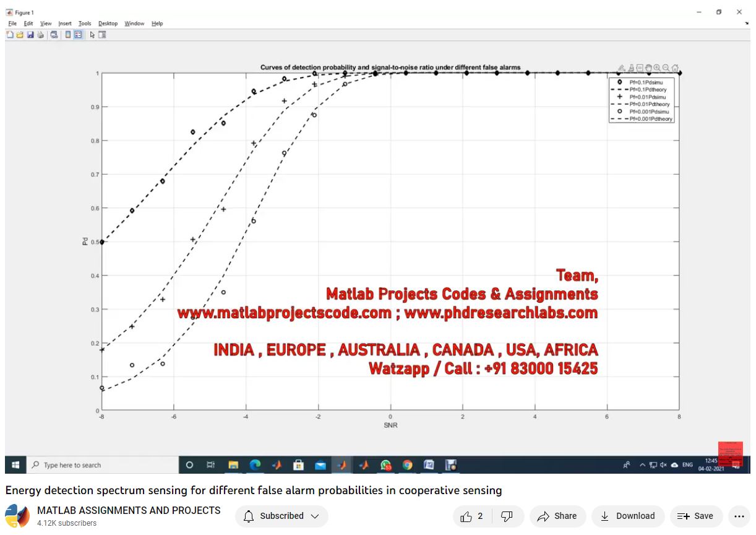This screenshot has width=756, height=535.
Task: Open Task View on the taskbar
Action: 210,465
